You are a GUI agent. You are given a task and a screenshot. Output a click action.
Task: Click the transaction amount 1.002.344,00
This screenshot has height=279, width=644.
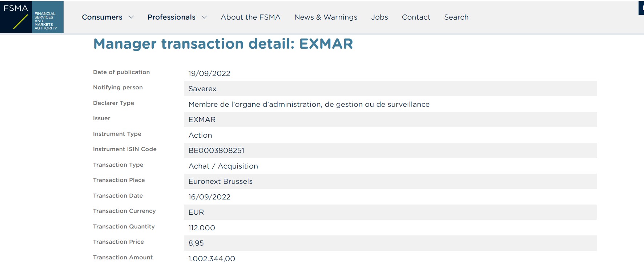[212, 259]
